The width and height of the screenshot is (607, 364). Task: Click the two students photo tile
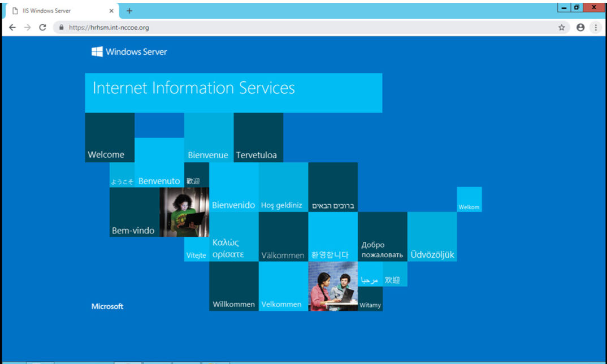333,286
